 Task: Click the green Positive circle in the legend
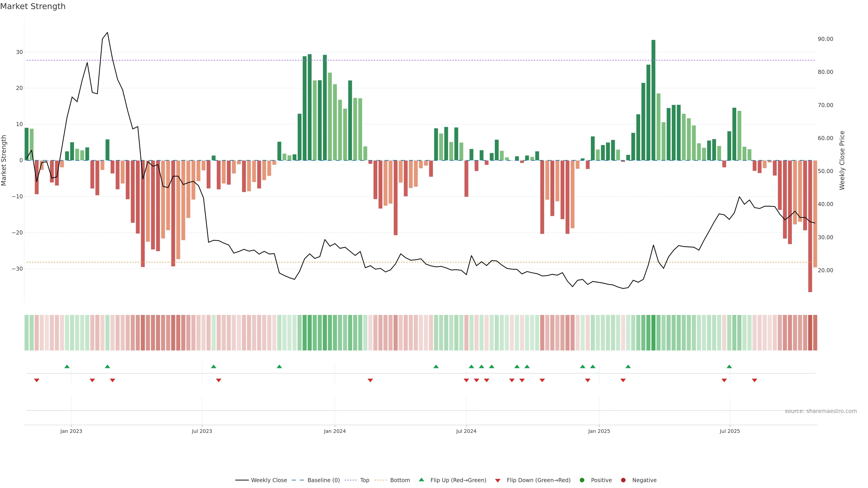pyautogui.click(x=582, y=480)
